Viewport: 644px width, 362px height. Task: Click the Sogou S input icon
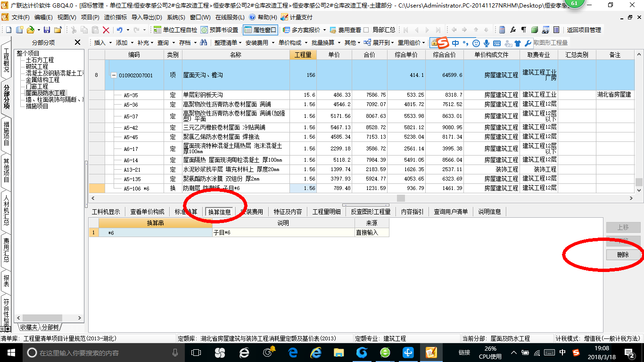(443, 43)
